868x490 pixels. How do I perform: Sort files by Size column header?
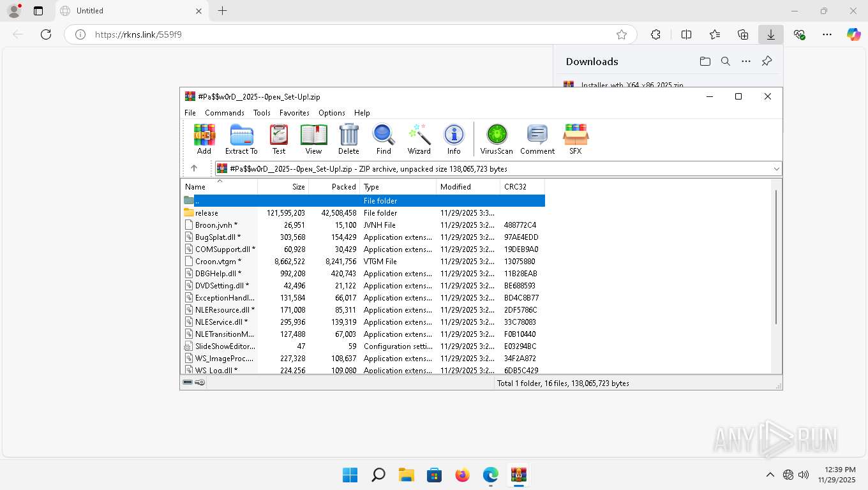pyautogui.click(x=283, y=187)
